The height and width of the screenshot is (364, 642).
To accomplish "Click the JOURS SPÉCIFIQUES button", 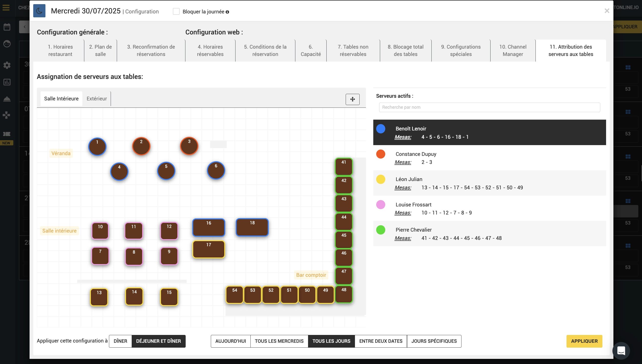I will click(434, 341).
